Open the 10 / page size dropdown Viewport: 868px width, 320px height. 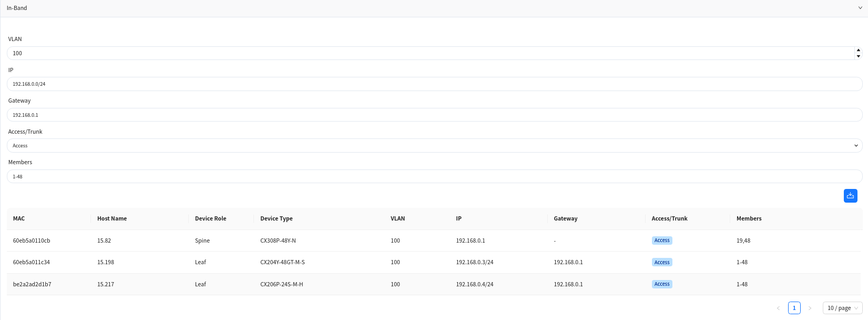coord(842,308)
